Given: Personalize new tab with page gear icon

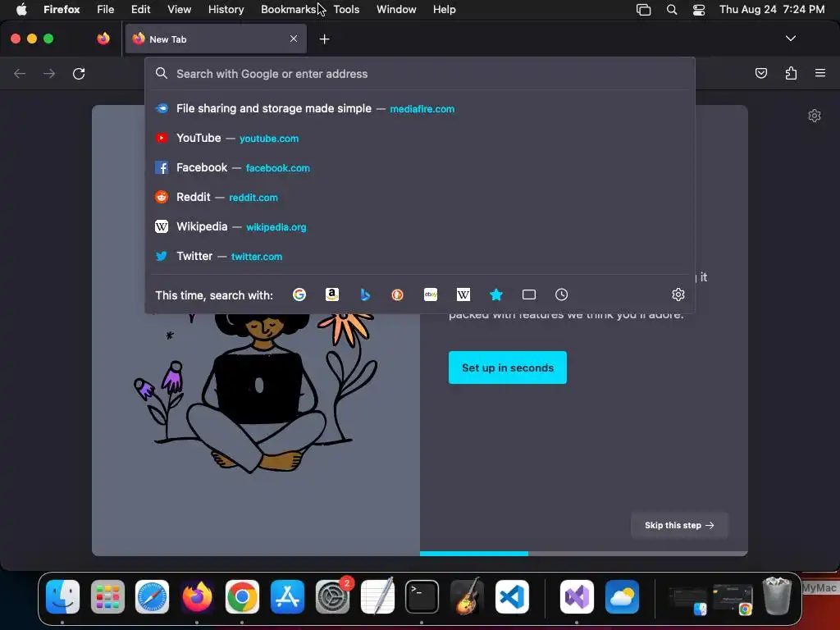Looking at the screenshot, I should 815,116.
